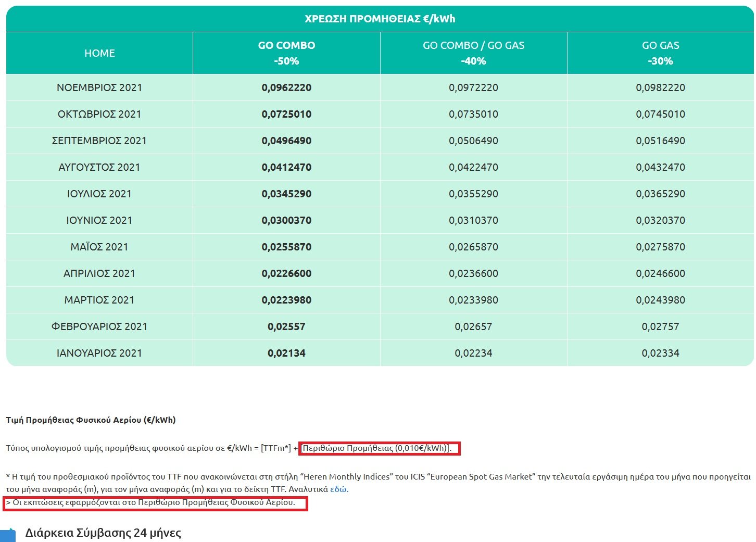Click the GO COMBO -50% column header
Screen dimensions: 756x542
[286, 53]
